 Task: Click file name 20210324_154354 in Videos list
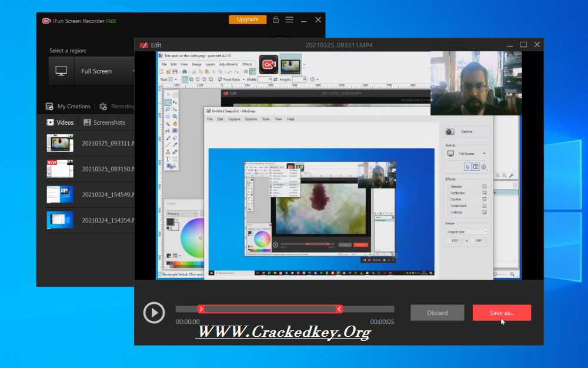(108, 220)
